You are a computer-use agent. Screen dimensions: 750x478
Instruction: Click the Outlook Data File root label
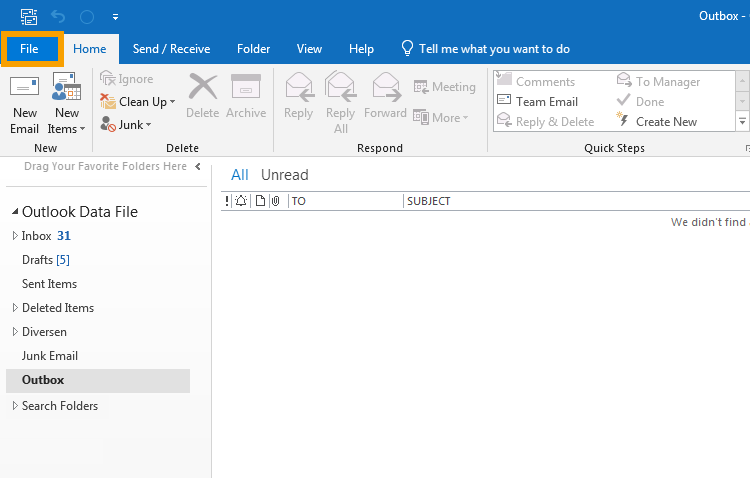click(x=80, y=211)
